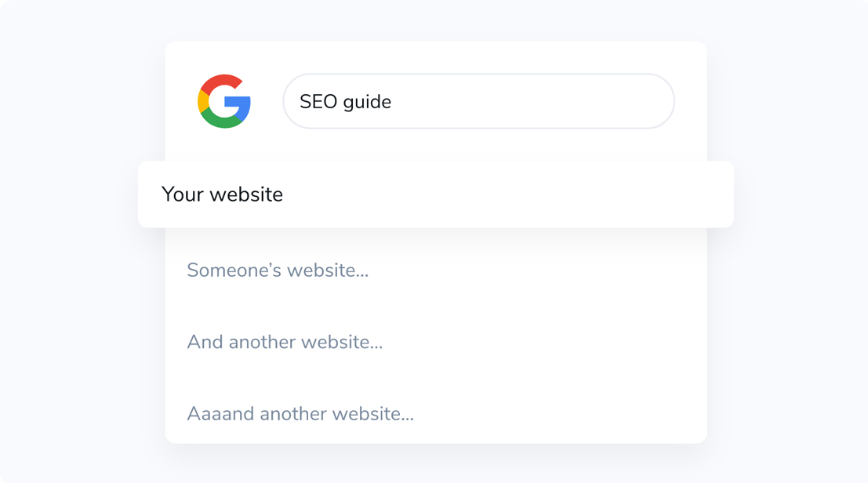The height and width of the screenshot is (483, 868).
Task: Click the Google G logo
Action: [224, 101]
